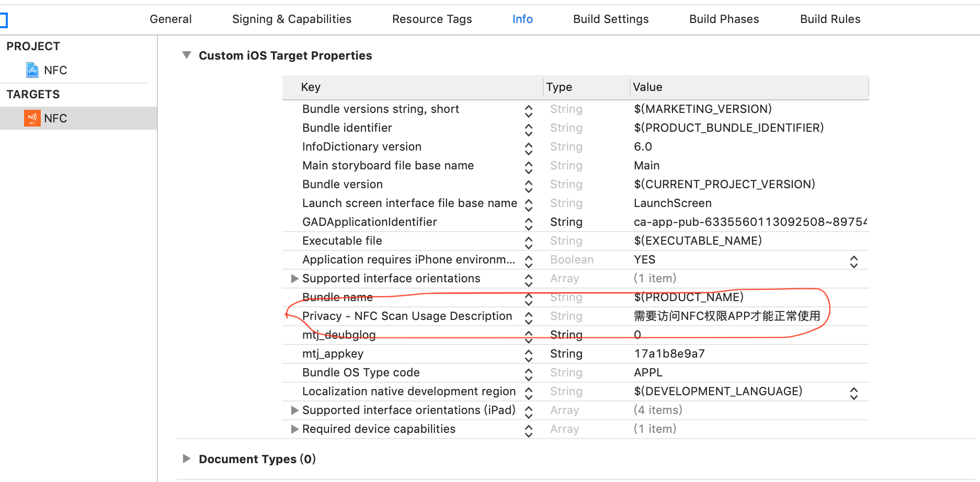Select the Info tab

point(522,19)
